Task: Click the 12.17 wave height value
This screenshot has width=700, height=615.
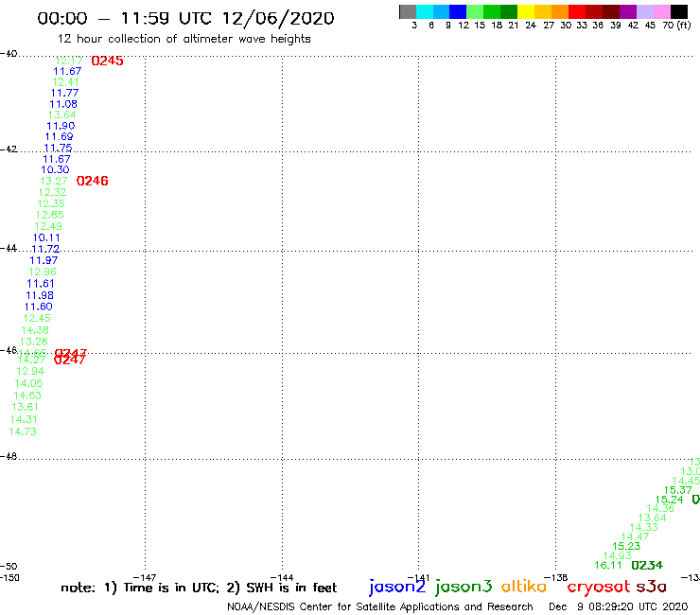Action: coord(69,61)
